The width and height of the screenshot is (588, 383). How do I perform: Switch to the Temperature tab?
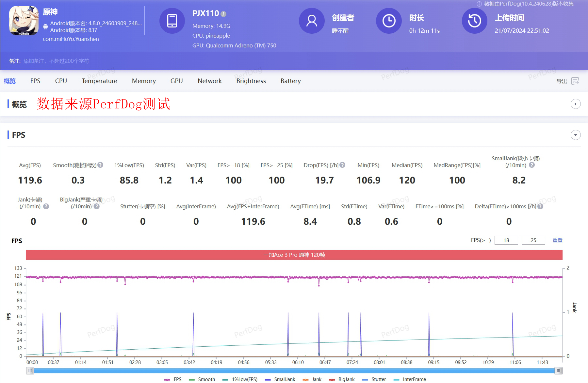pyautogui.click(x=99, y=81)
